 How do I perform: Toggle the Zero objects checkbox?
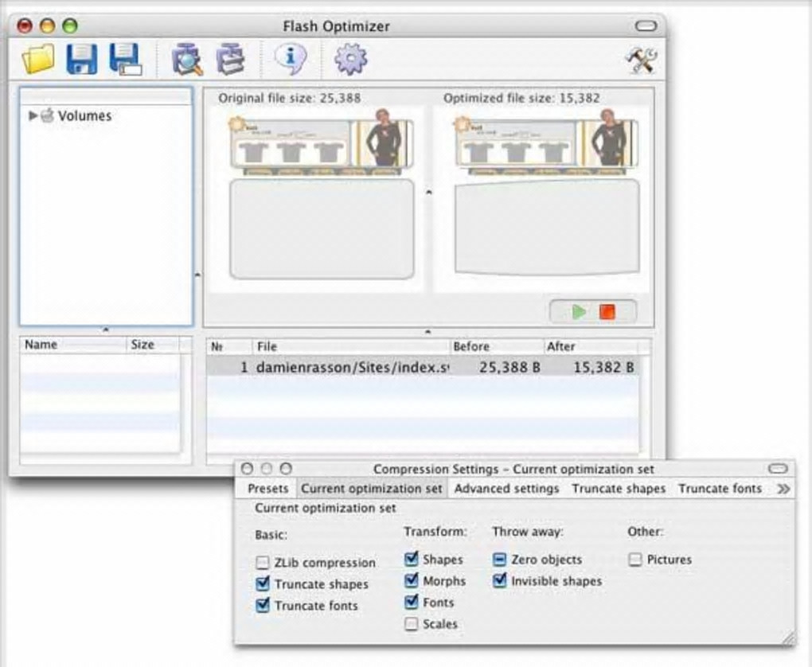pyautogui.click(x=500, y=560)
